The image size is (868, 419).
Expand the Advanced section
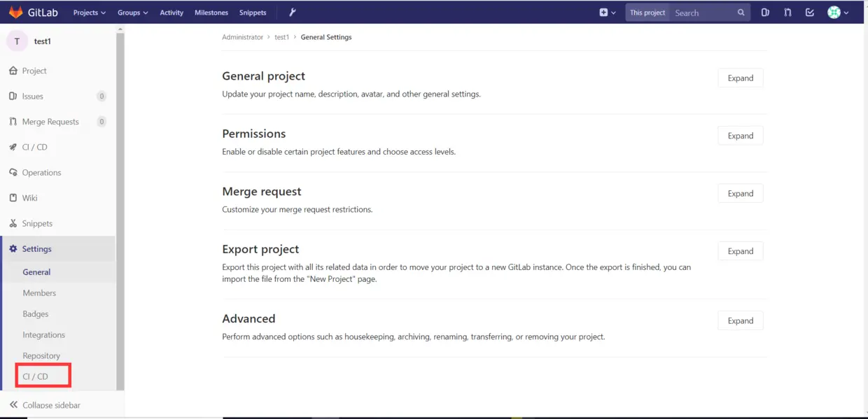pos(741,320)
